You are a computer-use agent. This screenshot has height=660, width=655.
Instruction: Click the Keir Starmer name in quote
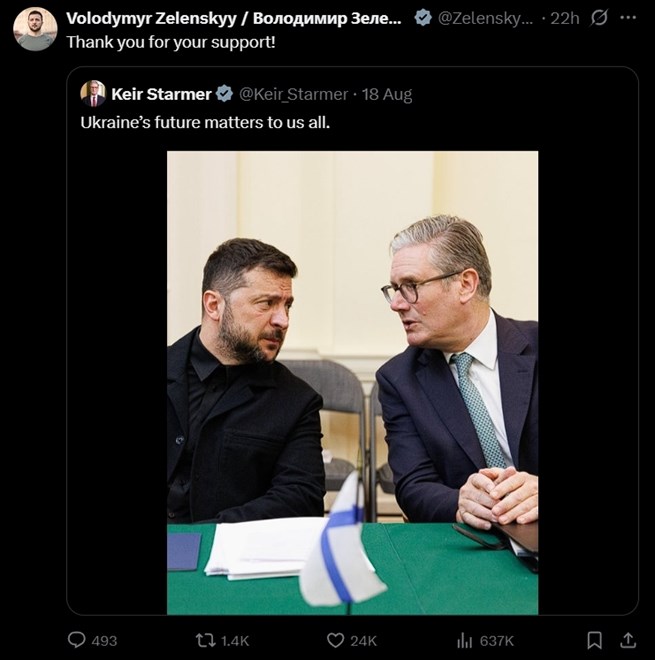[161, 94]
